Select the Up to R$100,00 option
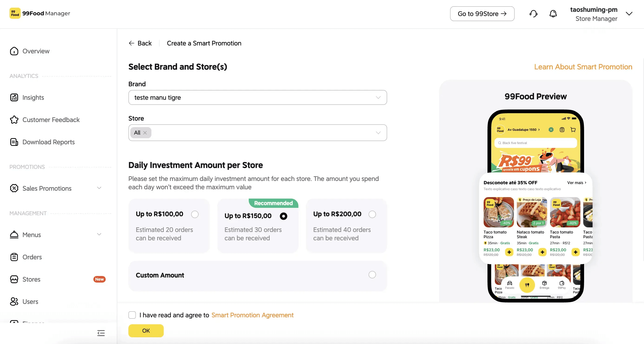 tap(195, 214)
